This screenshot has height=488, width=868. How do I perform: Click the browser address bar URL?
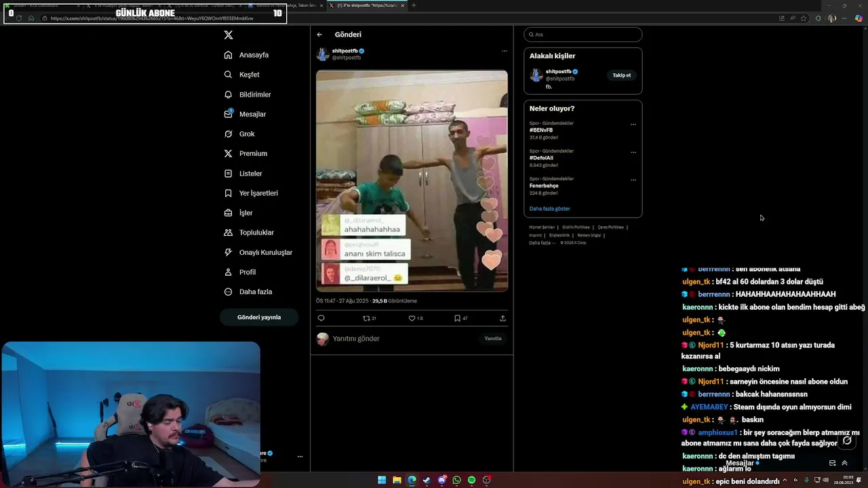pyautogui.click(x=152, y=18)
